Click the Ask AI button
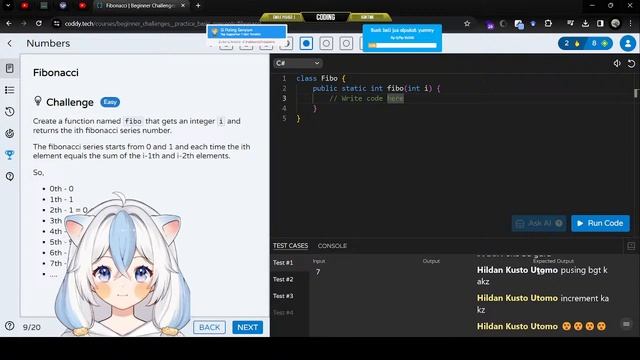640x360 pixels. click(539, 223)
